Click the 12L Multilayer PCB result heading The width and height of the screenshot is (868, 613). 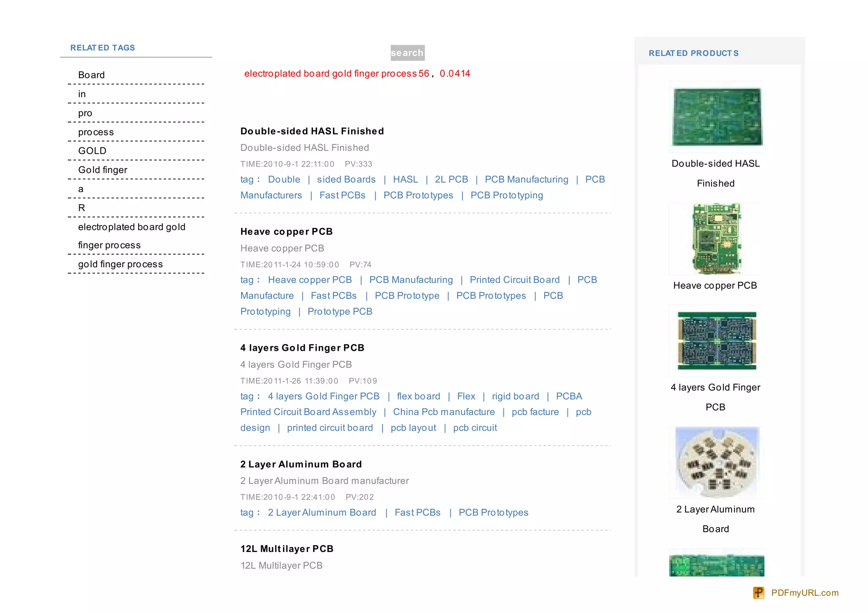(x=287, y=549)
